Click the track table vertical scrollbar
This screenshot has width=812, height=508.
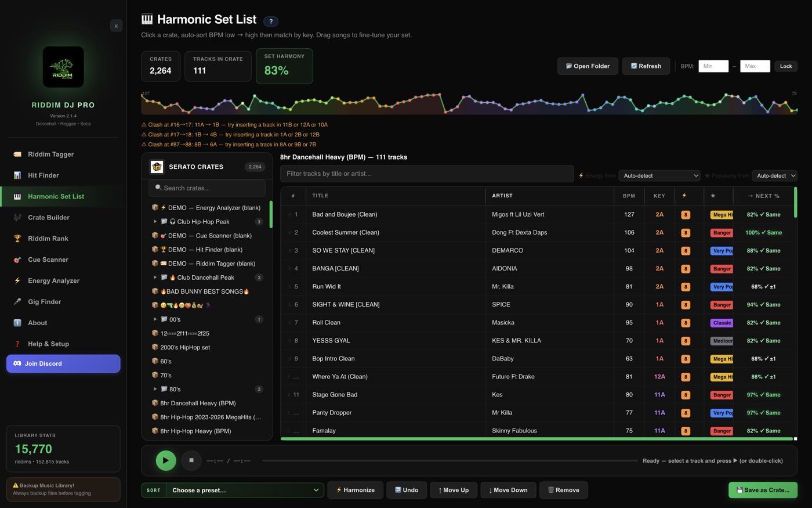[x=795, y=203]
